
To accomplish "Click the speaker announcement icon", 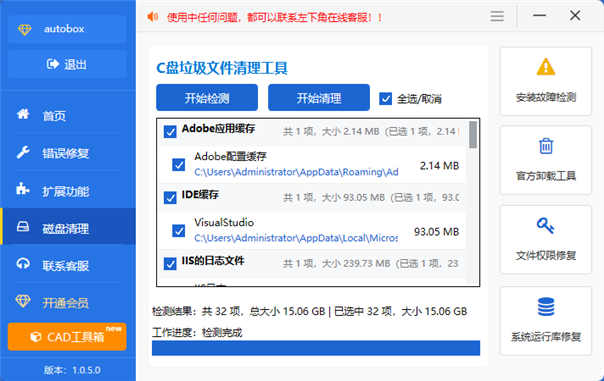I will [x=153, y=17].
